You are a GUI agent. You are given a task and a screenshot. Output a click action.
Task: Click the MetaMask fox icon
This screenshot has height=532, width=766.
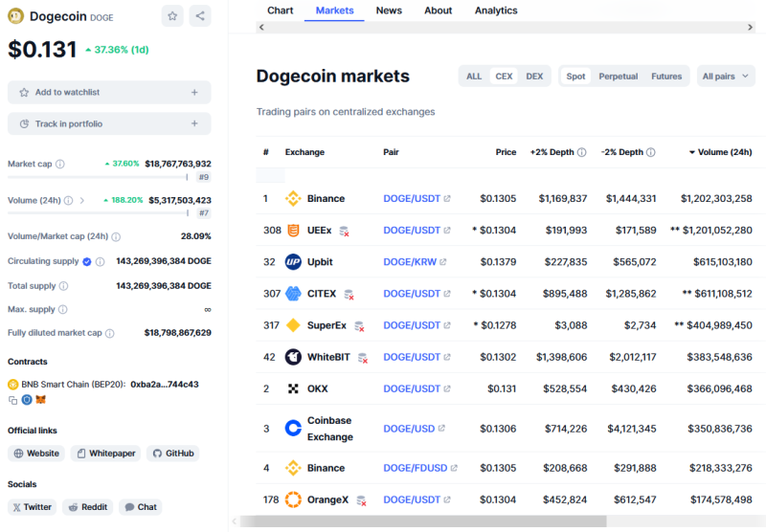tap(41, 400)
